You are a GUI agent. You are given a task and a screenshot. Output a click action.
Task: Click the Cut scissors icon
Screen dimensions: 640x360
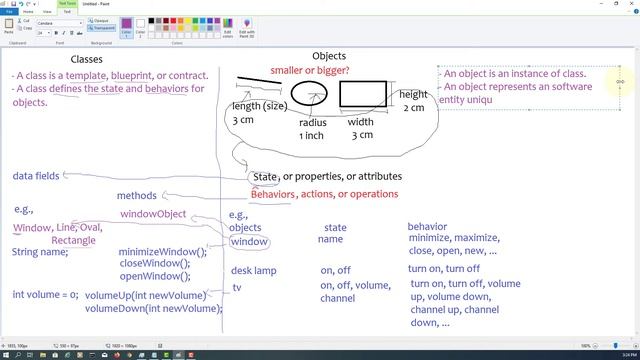[x=20, y=20]
